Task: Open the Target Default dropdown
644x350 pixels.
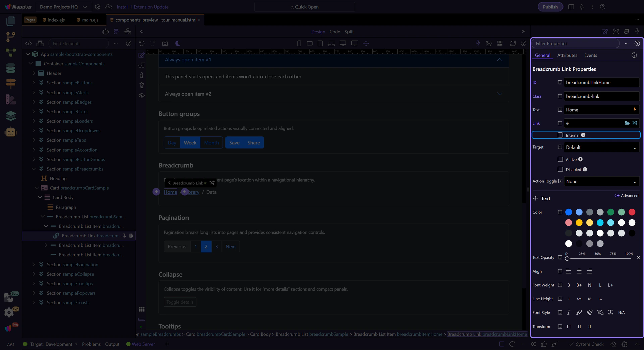Action: click(x=601, y=147)
